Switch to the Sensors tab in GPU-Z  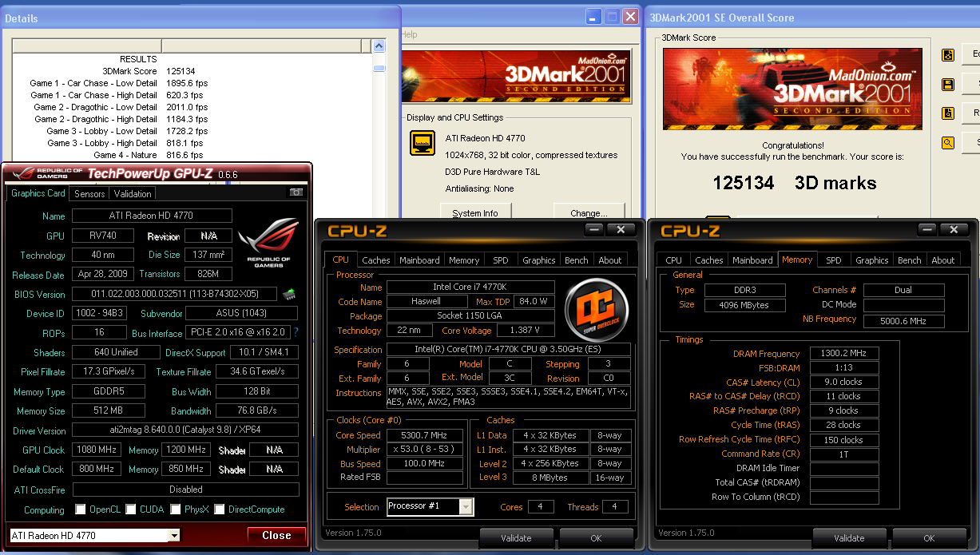coord(89,193)
